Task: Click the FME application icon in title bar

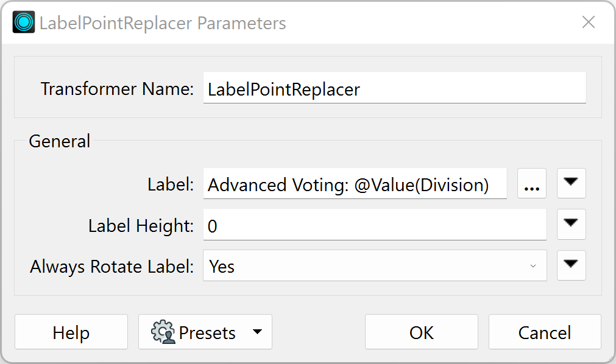Action: point(24,22)
